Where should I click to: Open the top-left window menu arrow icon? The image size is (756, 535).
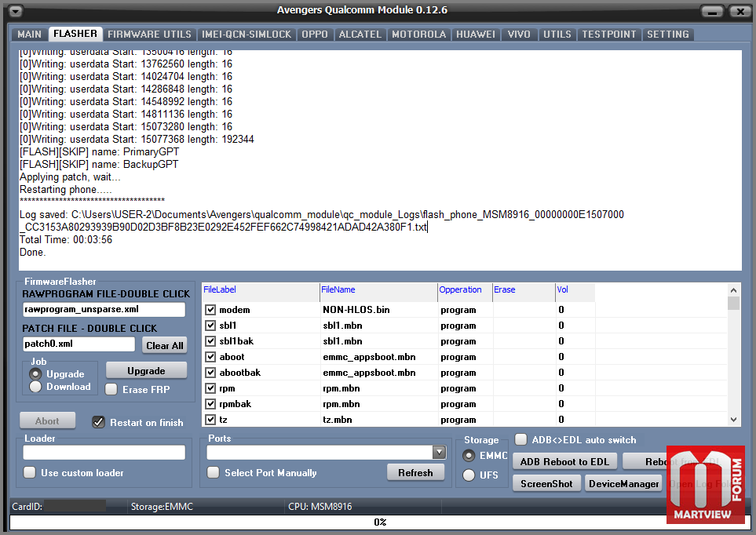(16, 11)
